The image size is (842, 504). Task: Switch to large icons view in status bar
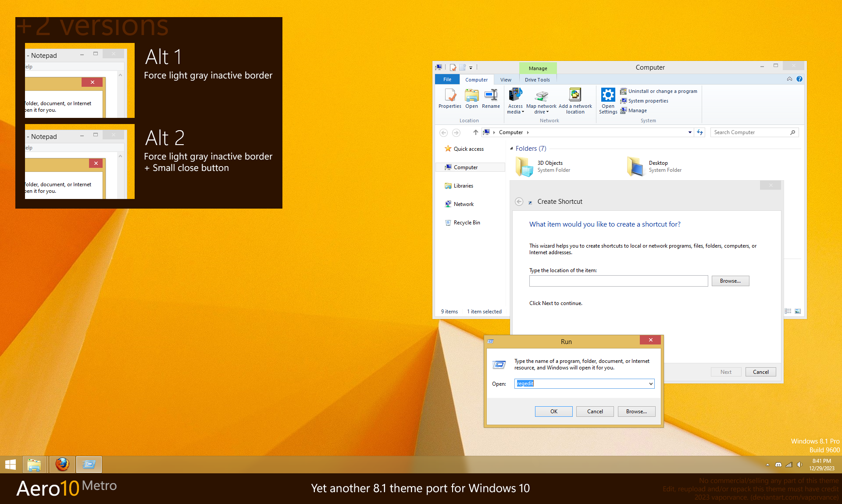[x=798, y=311]
